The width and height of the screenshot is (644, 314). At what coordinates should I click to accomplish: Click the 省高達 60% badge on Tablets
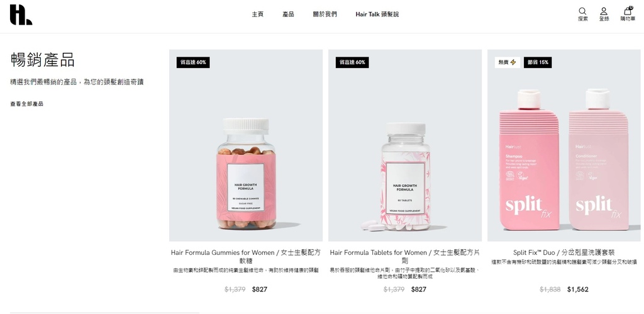click(352, 62)
